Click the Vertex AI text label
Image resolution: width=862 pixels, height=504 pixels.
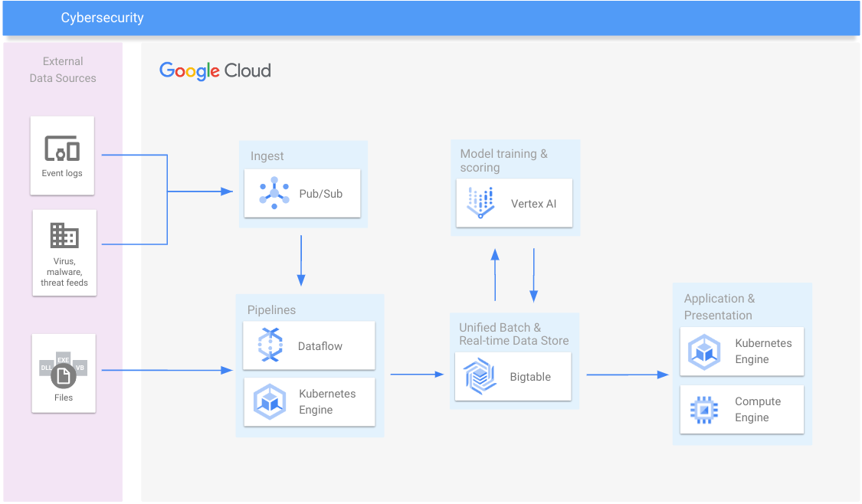[534, 204]
